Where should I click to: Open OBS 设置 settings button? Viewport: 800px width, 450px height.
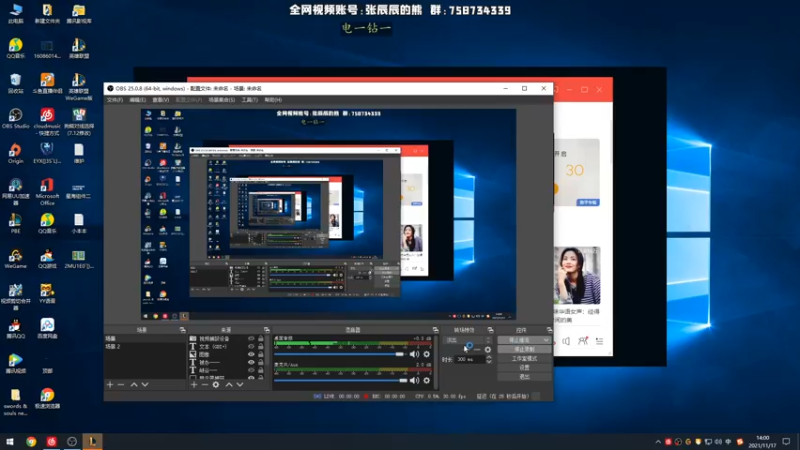coord(524,367)
